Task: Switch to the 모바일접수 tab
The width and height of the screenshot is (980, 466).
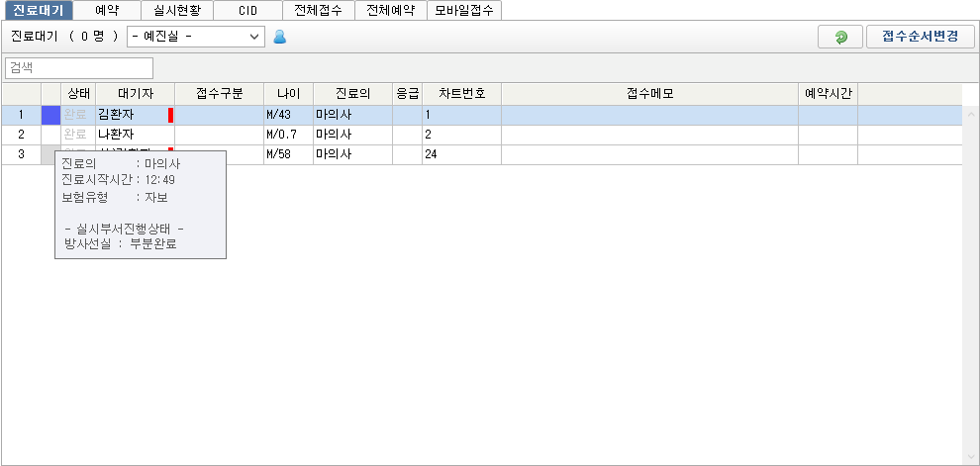Action: [x=464, y=10]
